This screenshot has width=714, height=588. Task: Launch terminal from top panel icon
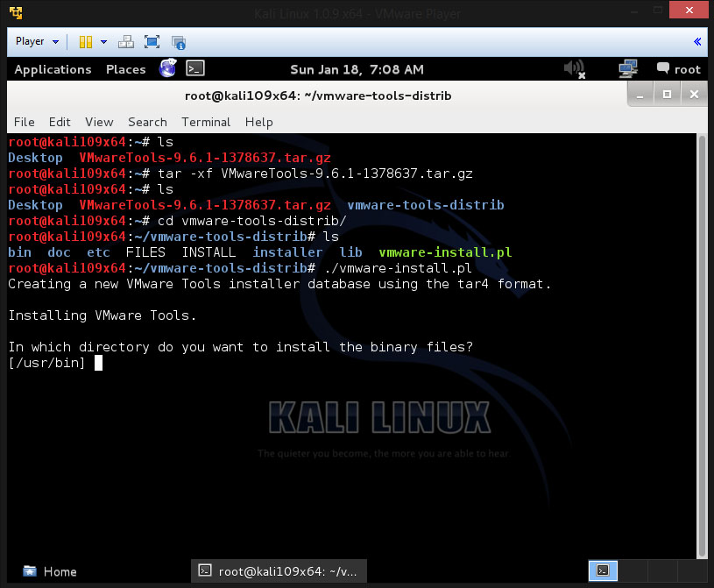pyautogui.click(x=195, y=68)
